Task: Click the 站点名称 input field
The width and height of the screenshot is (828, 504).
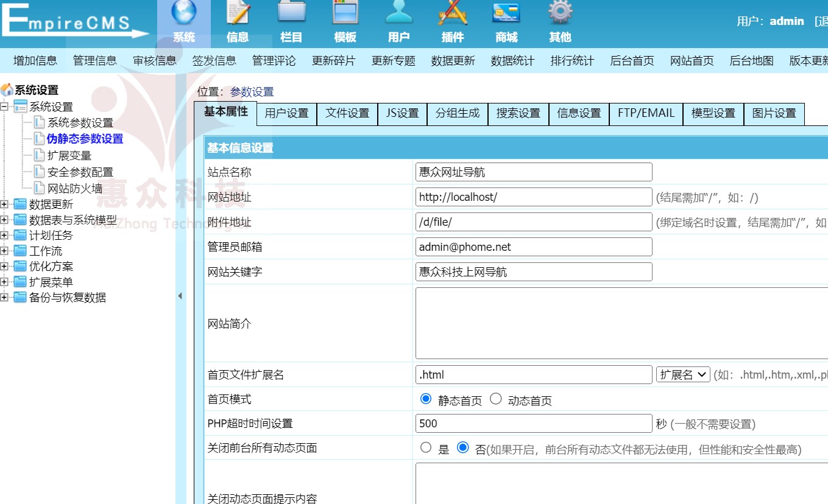Action: click(x=534, y=172)
